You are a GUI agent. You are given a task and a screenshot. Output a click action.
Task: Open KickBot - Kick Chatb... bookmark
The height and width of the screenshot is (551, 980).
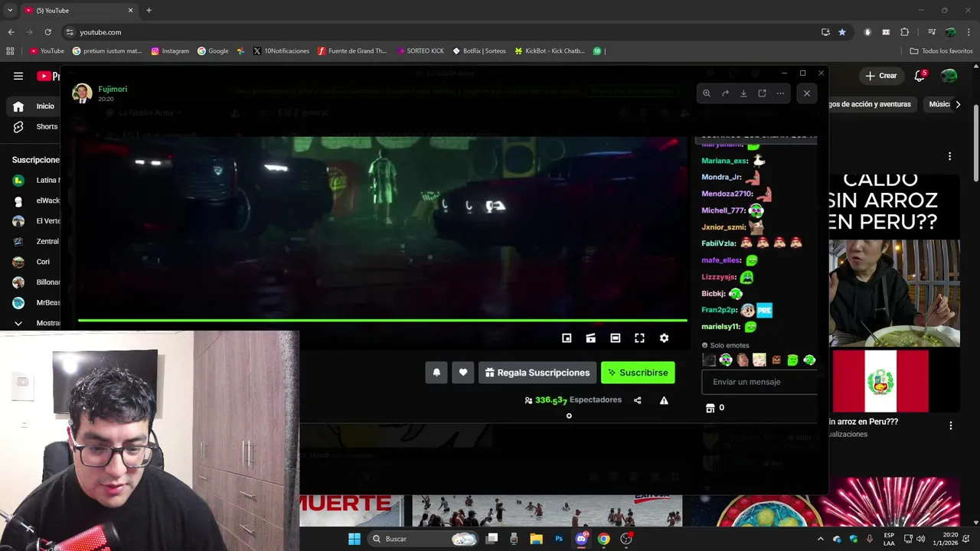[x=550, y=51]
